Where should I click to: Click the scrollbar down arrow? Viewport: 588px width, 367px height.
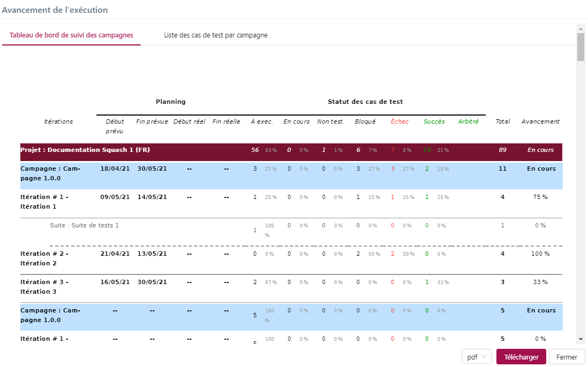pyautogui.click(x=581, y=339)
